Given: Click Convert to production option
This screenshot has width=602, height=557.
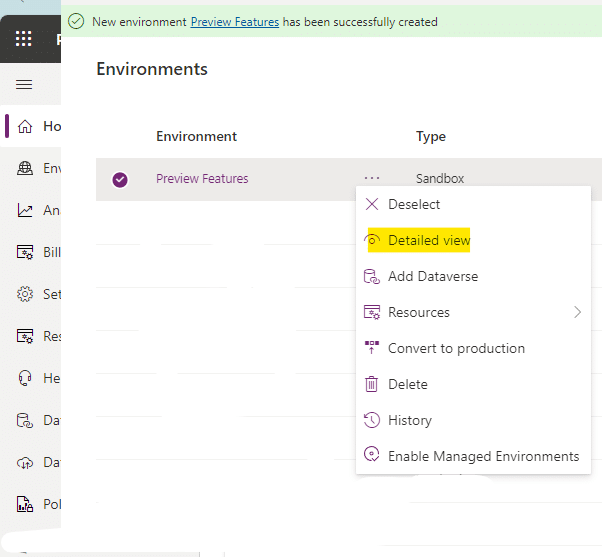Looking at the screenshot, I should click(456, 348).
